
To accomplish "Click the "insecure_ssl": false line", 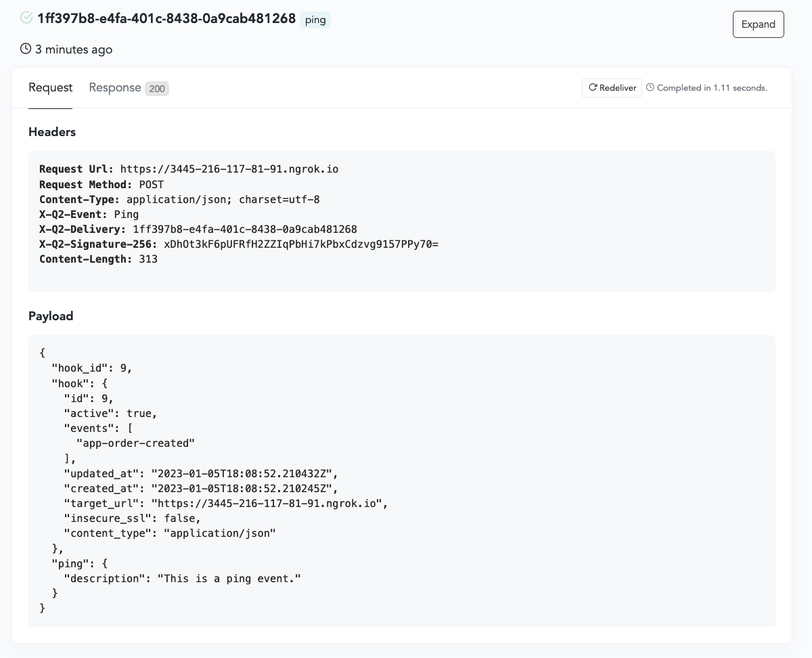I will [133, 519].
